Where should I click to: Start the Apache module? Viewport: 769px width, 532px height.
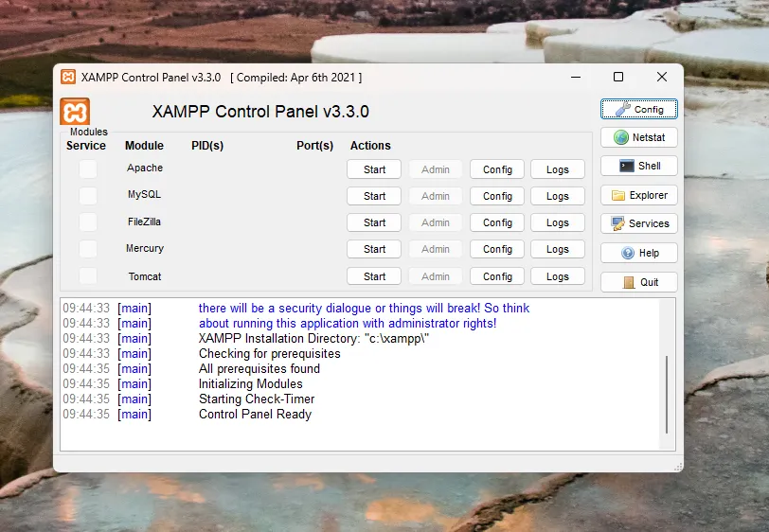pos(374,169)
